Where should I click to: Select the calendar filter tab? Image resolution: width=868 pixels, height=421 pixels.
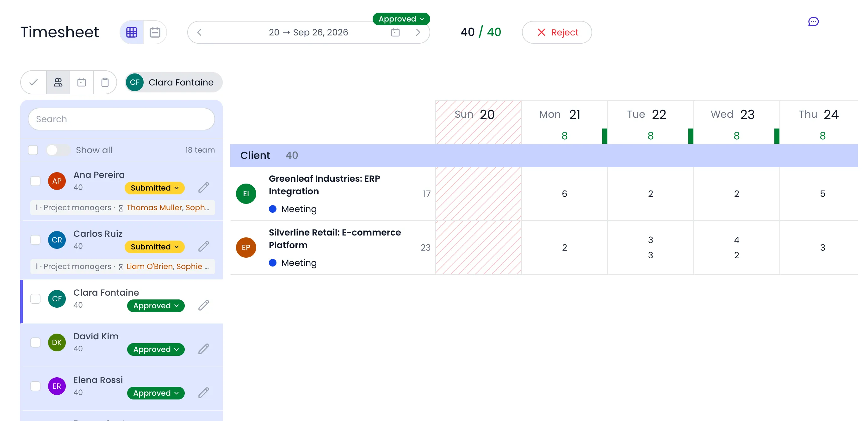point(82,82)
